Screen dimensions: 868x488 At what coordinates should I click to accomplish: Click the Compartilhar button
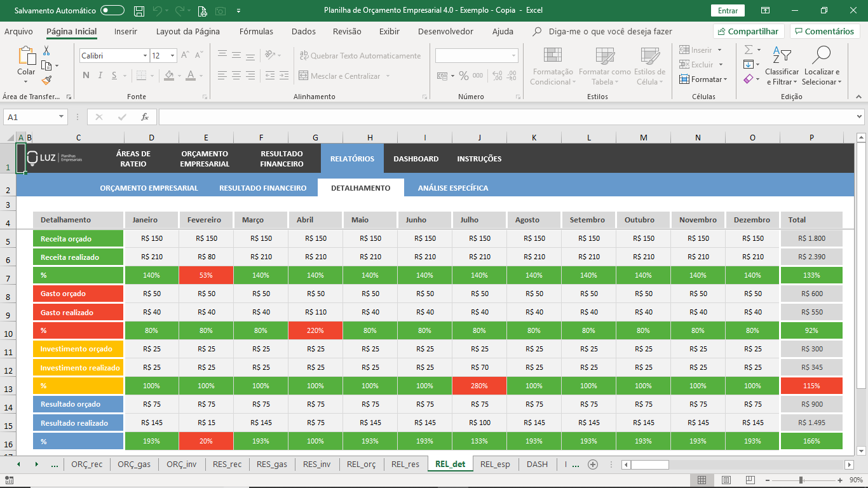click(x=747, y=31)
